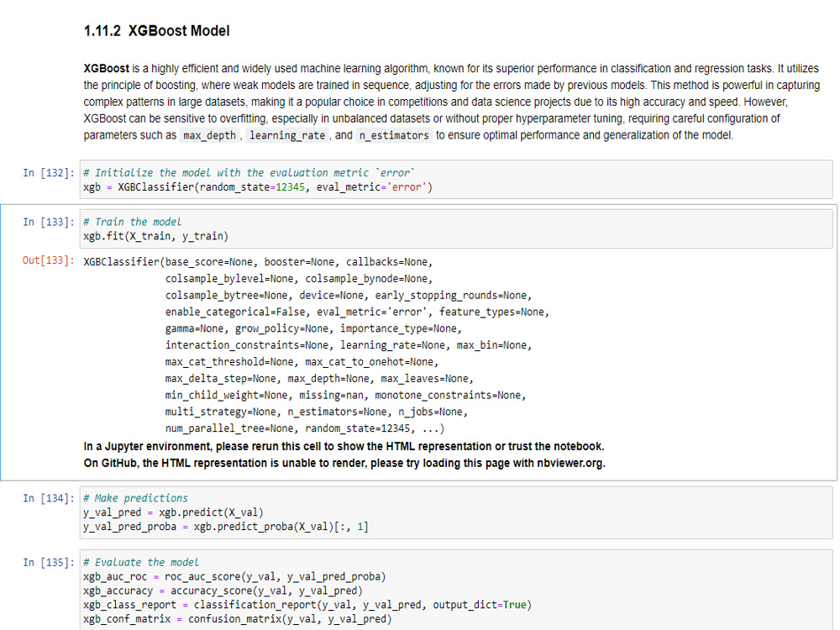Click the output line starting gamma=None
The height and width of the screenshot is (630, 840).
tap(313, 328)
